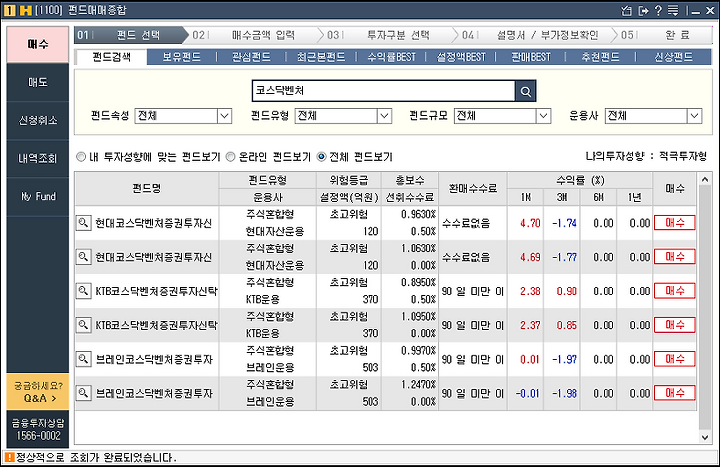The height and width of the screenshot is (467, 720).
Task: Switch to 보유펀드 tab
Action: point(181,57)
